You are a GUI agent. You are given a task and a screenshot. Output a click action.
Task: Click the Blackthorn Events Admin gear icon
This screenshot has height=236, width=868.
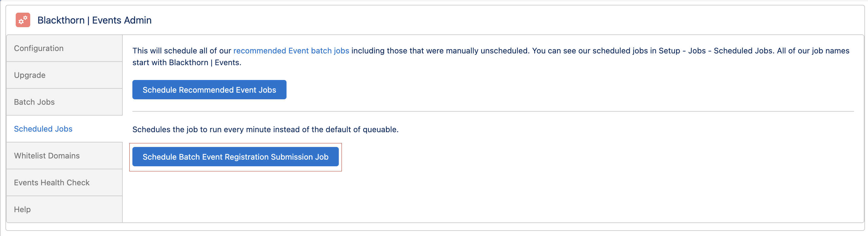click(23, 20)
